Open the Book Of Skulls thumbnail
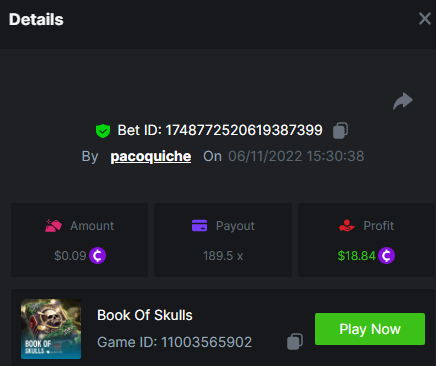This screenshot has width=436, height=366. tap(51, 329)
